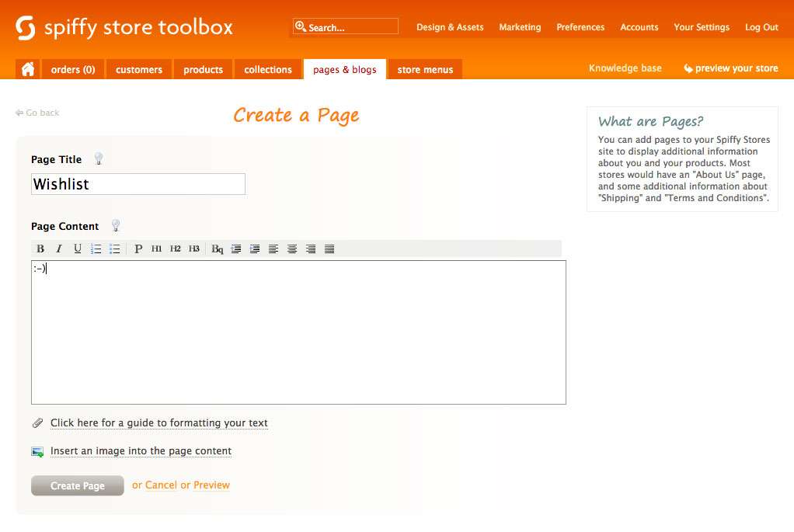Open the collections tab
This screenshot has width=794, height=532.
tap(268, 69)
